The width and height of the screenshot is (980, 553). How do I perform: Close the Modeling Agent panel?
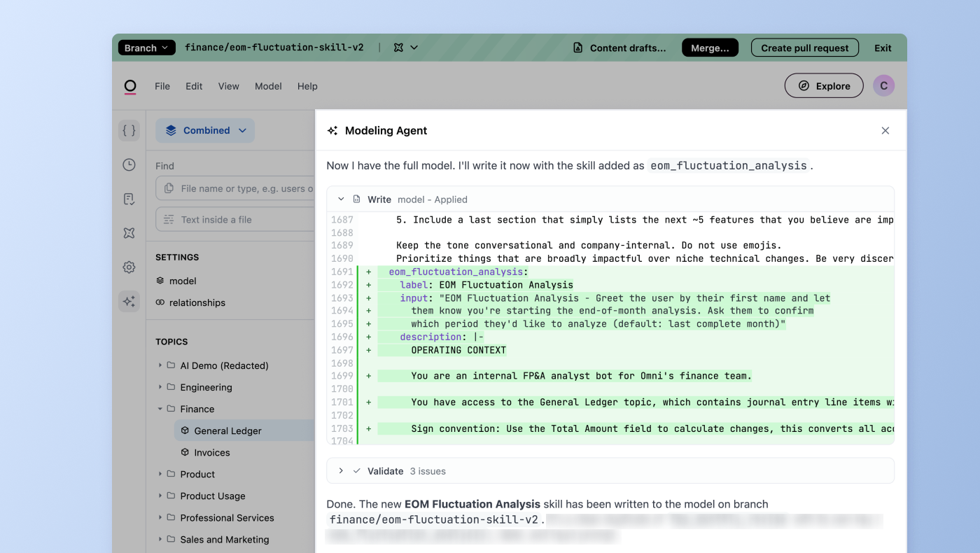(x=885, y=130)
